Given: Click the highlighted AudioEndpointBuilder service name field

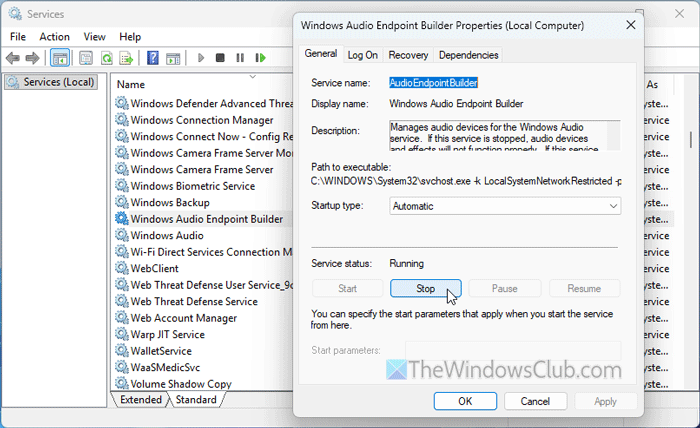Looking at the screenshot, I should pyautogui.click(x=433, y=83).
